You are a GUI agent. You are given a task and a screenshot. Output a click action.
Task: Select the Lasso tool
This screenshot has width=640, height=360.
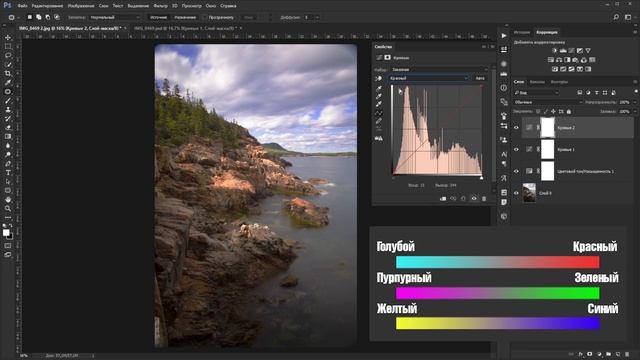[8, 56]
